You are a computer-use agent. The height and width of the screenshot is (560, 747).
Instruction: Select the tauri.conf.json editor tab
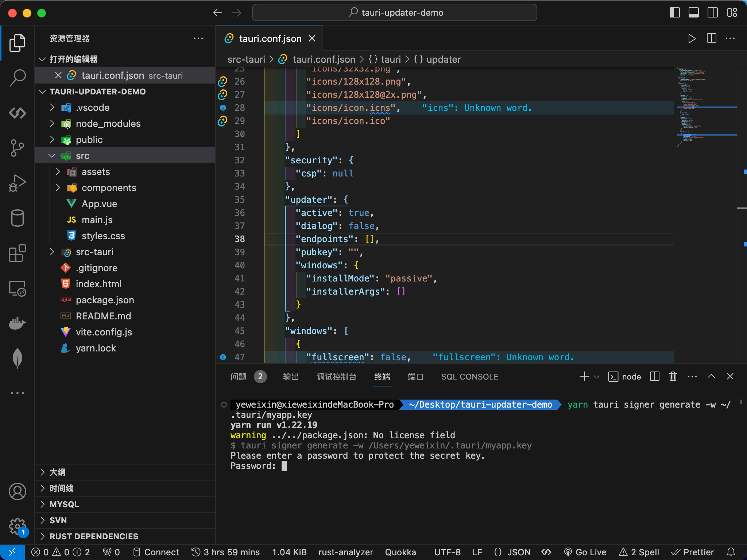click(269, 38)
